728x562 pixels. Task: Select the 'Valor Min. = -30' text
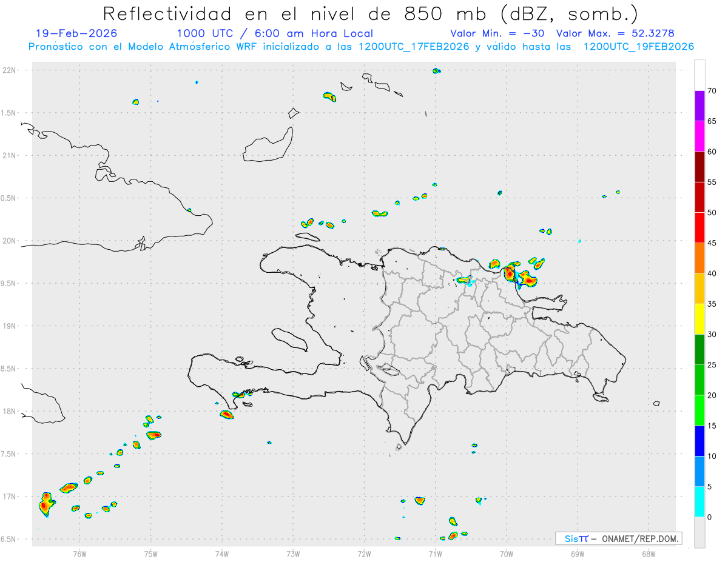pos(497,33)
